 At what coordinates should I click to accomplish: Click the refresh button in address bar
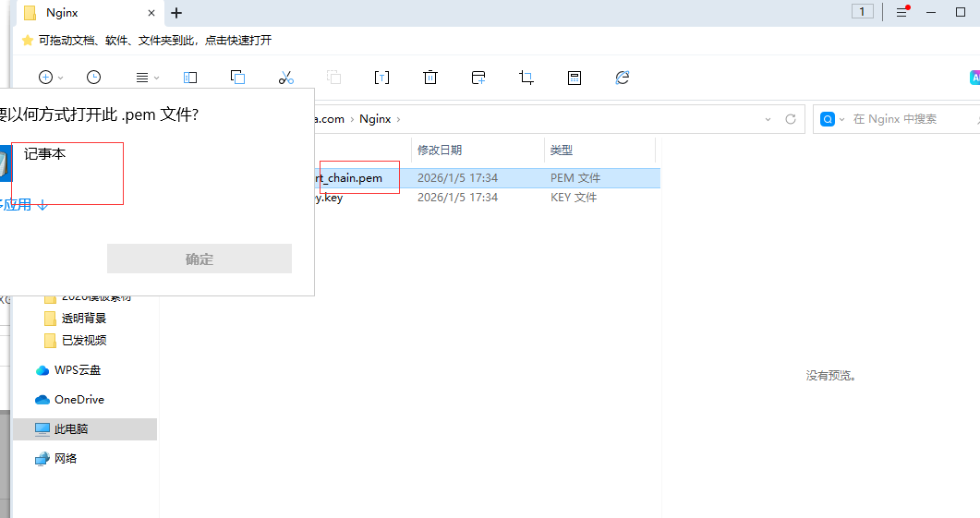[790, 119]
